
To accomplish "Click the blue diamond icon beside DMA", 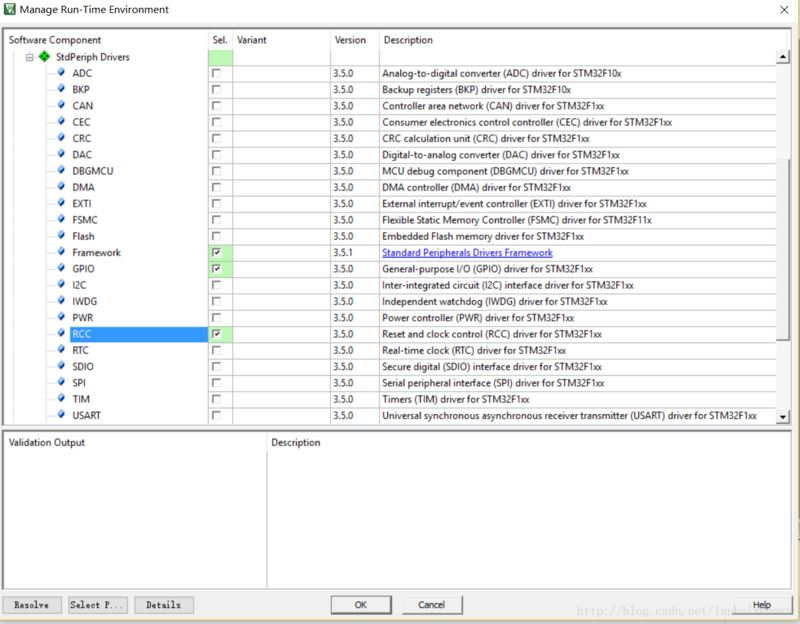I will (x=61, y=187).
